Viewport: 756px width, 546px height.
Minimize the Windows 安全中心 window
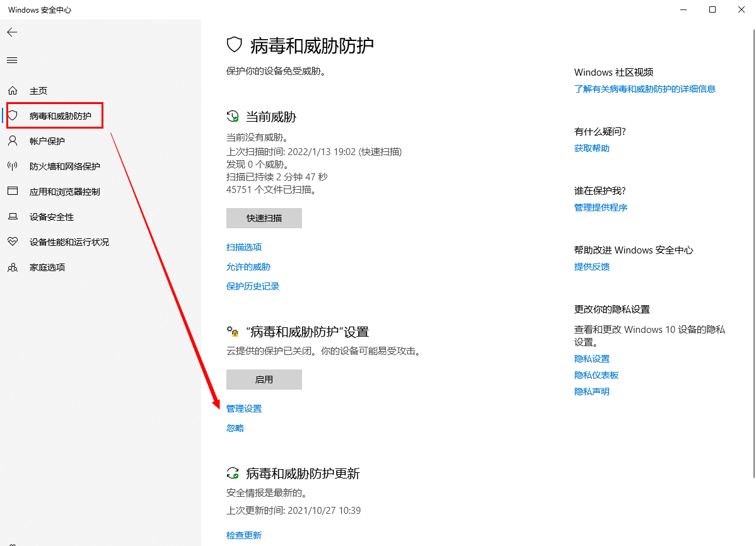pos(683,9)
